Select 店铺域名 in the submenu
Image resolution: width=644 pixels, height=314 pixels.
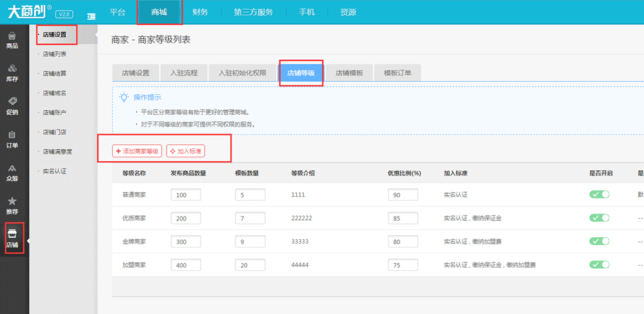coord(55,93)
